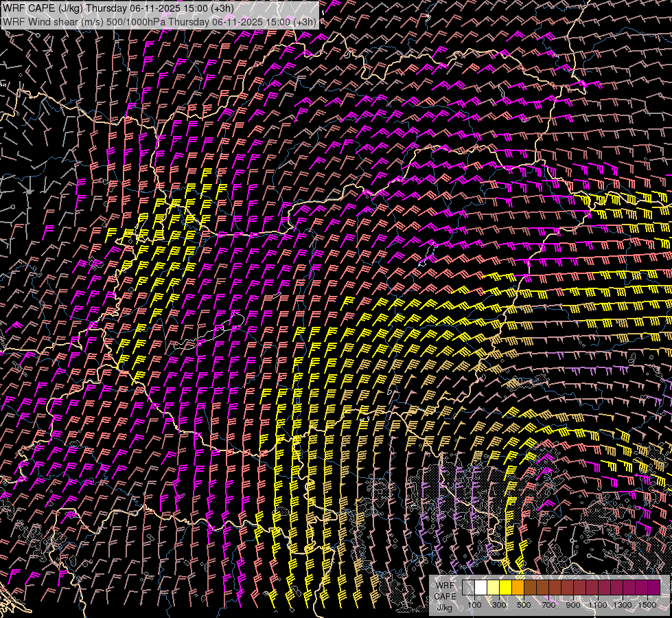
Task: Click the orange swatch in the legend
Action: tap(518, 588)
